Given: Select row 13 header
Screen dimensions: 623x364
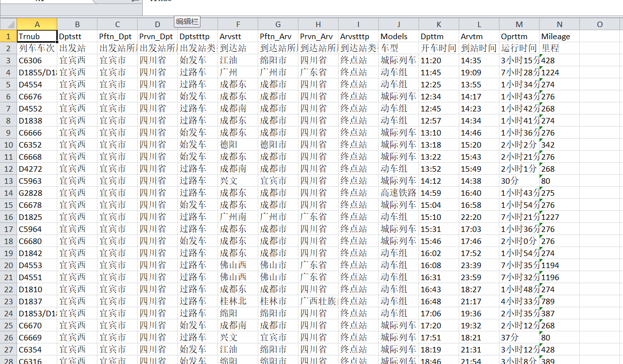Looking at the screenshot, I should click(x=8, y=181).
